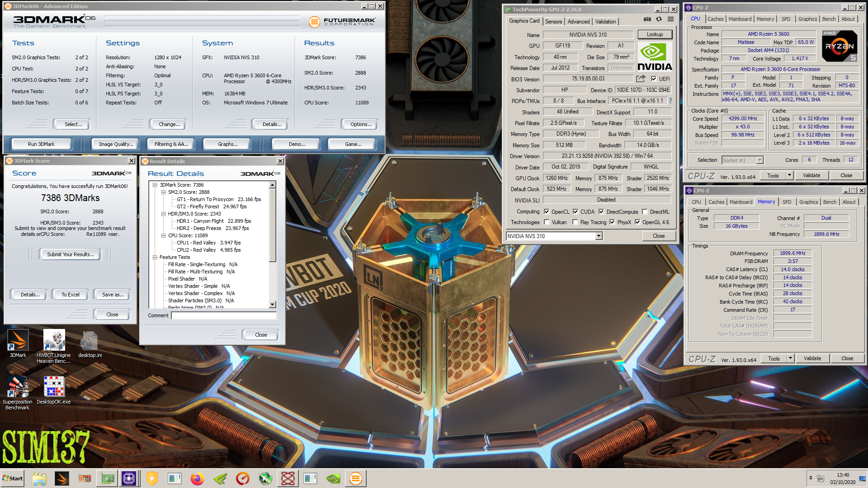Click the yellow shield taskbar icon
868x488 pixels.
tap(152, 479)
